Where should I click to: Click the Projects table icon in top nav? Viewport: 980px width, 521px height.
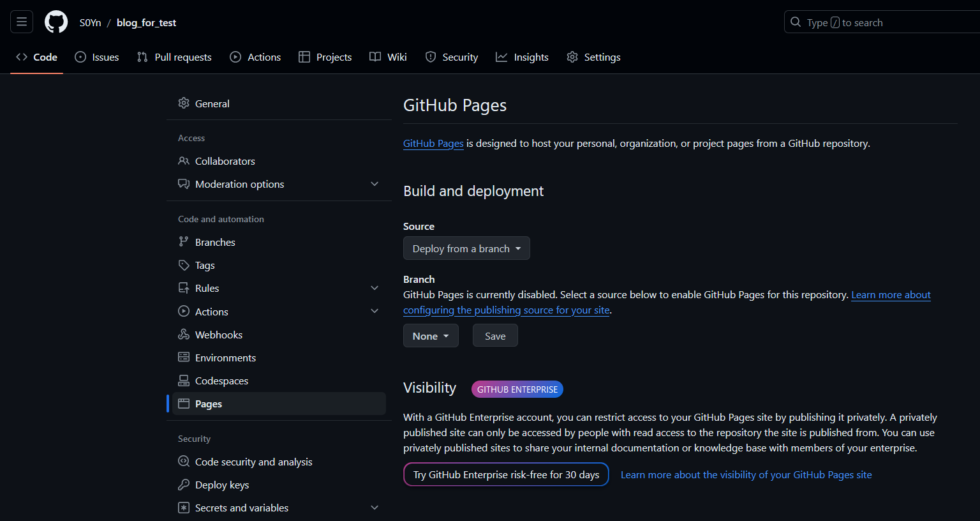[x=304, y=57]
